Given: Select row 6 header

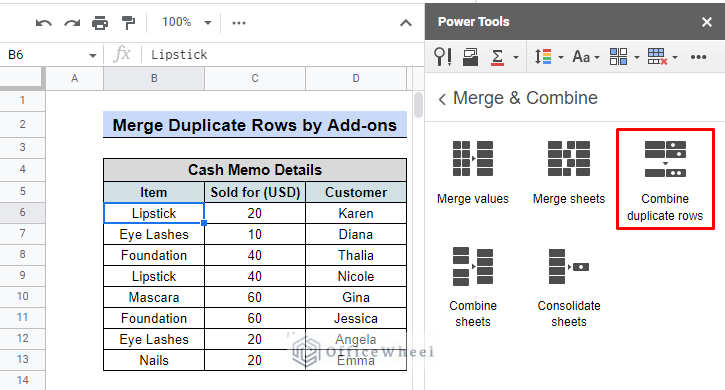Looking at the screenshot, I should point(22,212).
